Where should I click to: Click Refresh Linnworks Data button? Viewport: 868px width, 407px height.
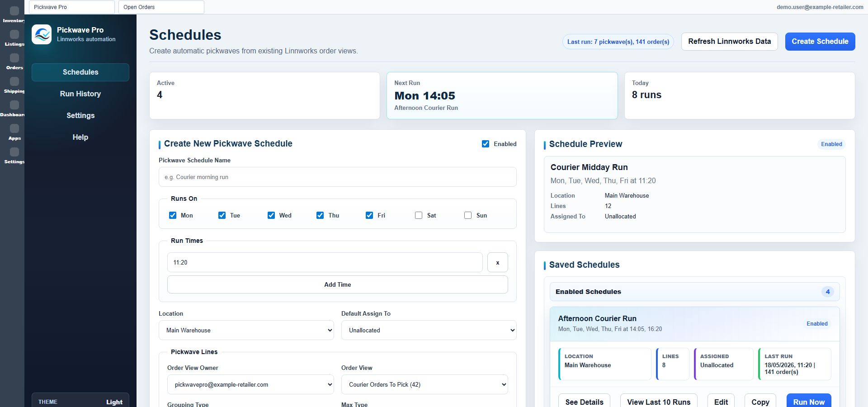729,42
